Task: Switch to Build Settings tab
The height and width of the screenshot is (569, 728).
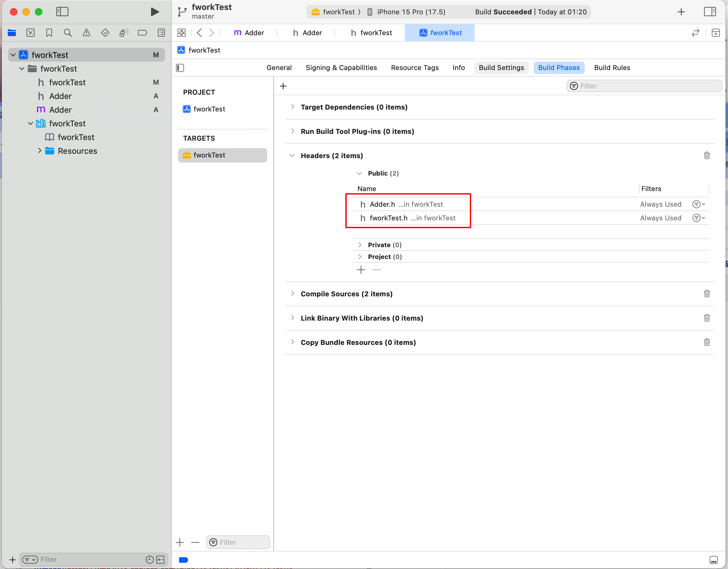Action: tap(501, 68)
